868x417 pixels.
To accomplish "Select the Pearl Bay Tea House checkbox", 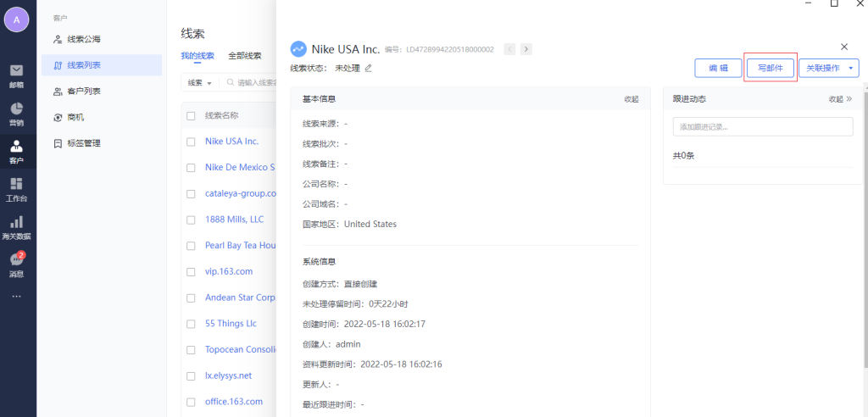I will [x=191, y=246].
